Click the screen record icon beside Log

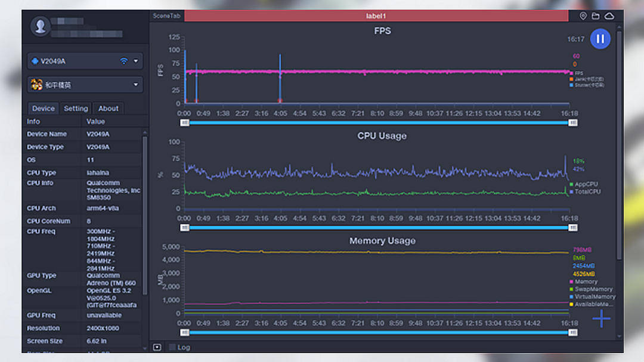point(157,347)
